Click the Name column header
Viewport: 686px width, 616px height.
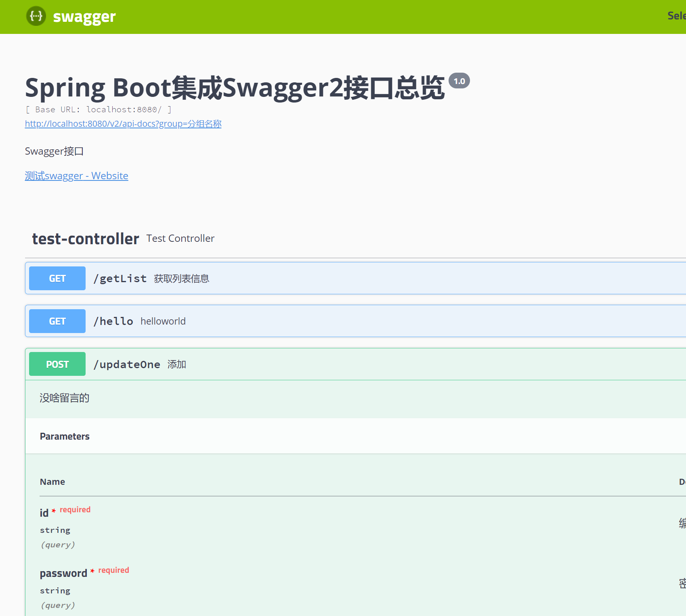[x=52, y=482]
